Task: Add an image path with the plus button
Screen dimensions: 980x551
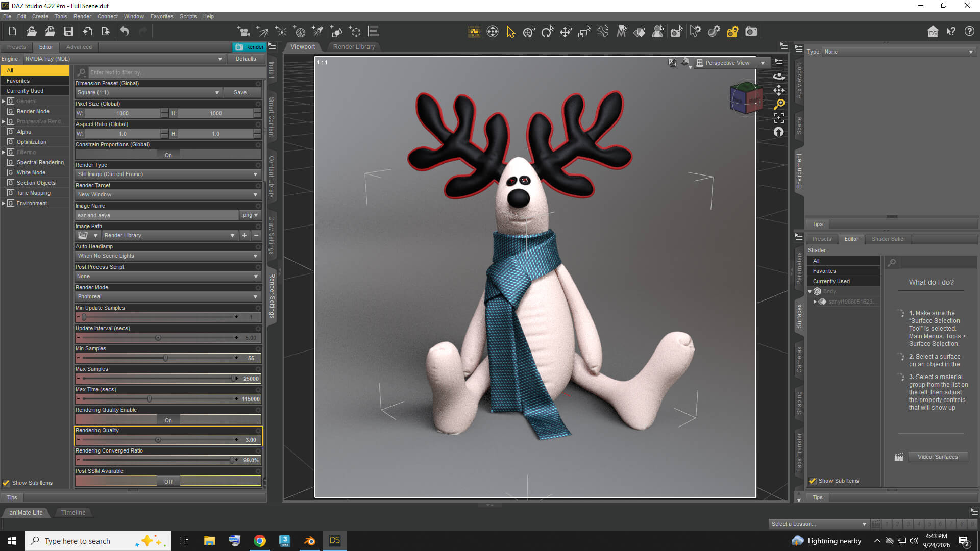Action: coord(244,235)
